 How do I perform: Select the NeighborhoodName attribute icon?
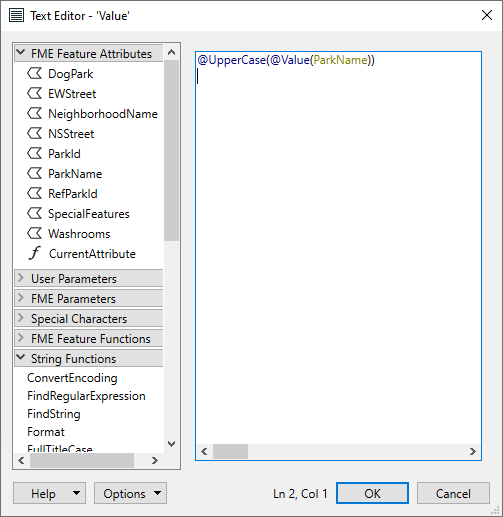(x=35, y=113)
